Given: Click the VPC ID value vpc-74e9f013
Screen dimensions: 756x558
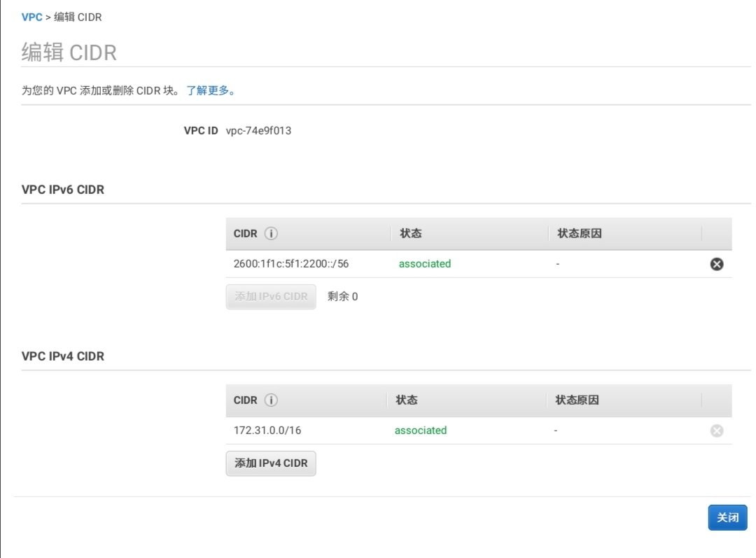Looking at the screenshot, I should 258,131.
